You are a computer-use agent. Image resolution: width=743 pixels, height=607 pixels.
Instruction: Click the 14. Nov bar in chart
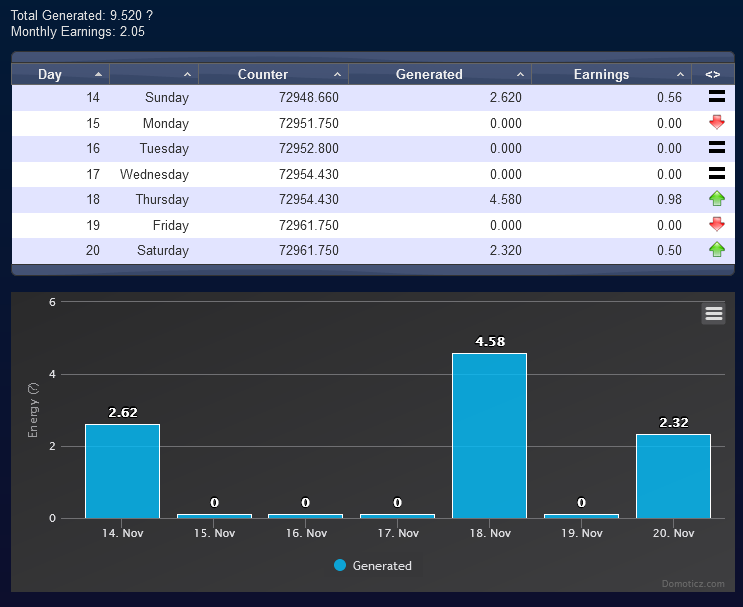pyautogui.click(x=122, y=471)
